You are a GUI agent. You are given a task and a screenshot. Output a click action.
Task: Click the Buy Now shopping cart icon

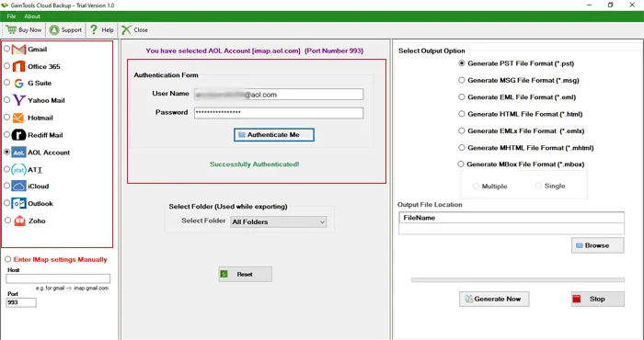pyautogui.click(x=11, y=30)
